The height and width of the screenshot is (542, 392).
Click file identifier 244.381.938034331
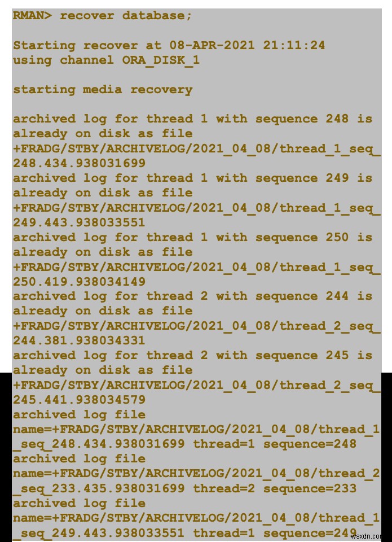[79, 340]
